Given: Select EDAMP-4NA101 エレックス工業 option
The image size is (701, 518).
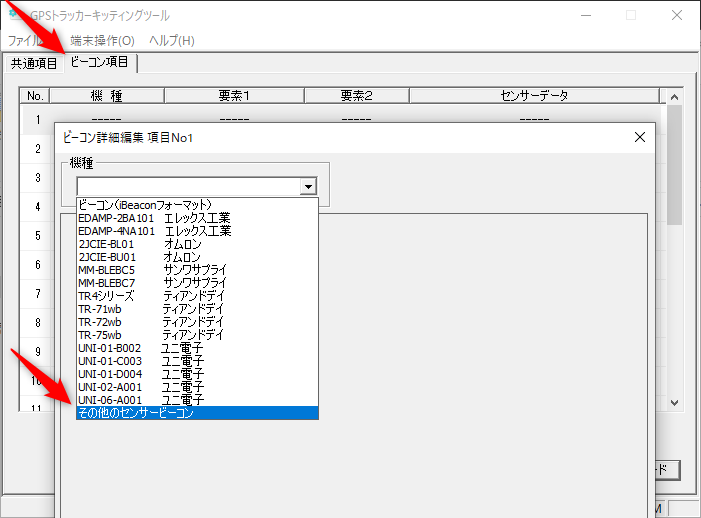Looking at the screenshot, I should 197,231.
